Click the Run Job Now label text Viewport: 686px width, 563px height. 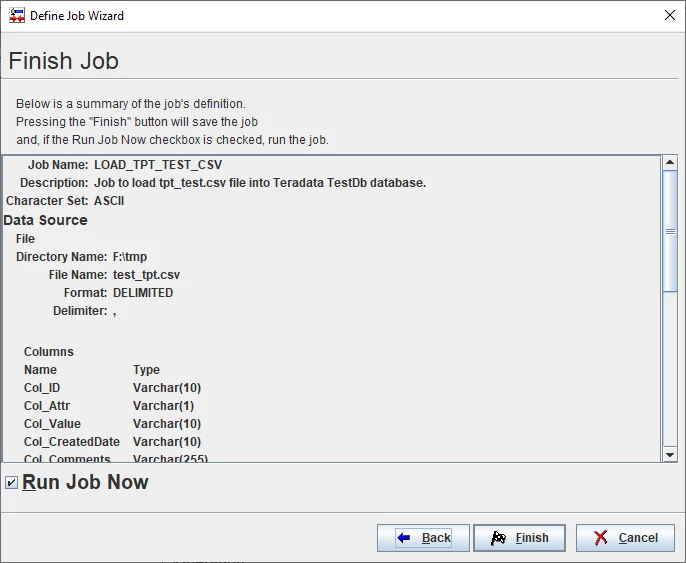coord(85,482)
